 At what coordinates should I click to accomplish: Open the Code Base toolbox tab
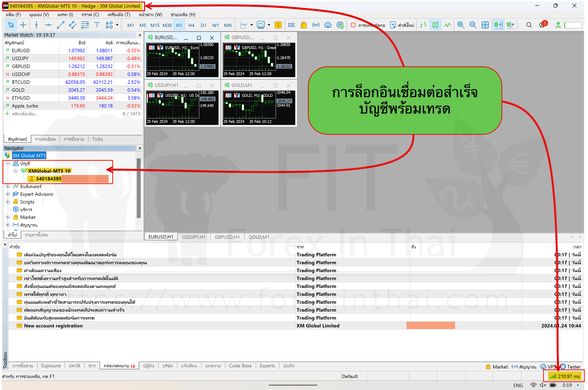pos(240,366)
